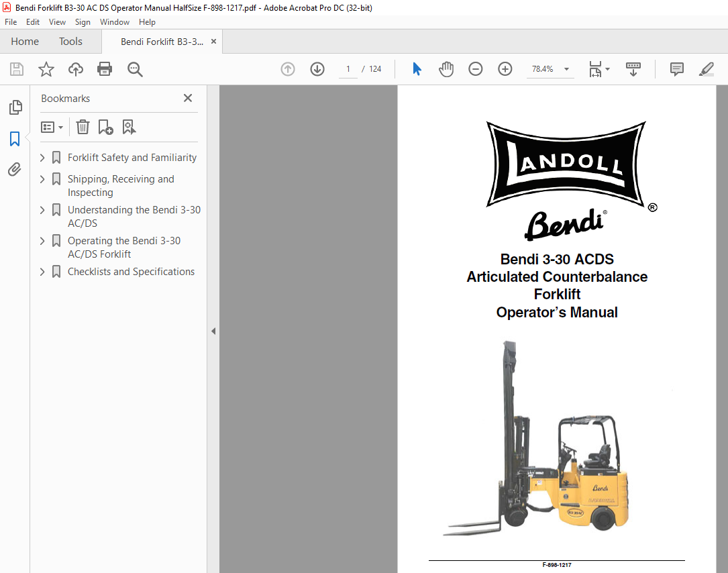The image size is (728, 573).
Task: Click the find current bookmark icon
Action: tap(129, 127)
